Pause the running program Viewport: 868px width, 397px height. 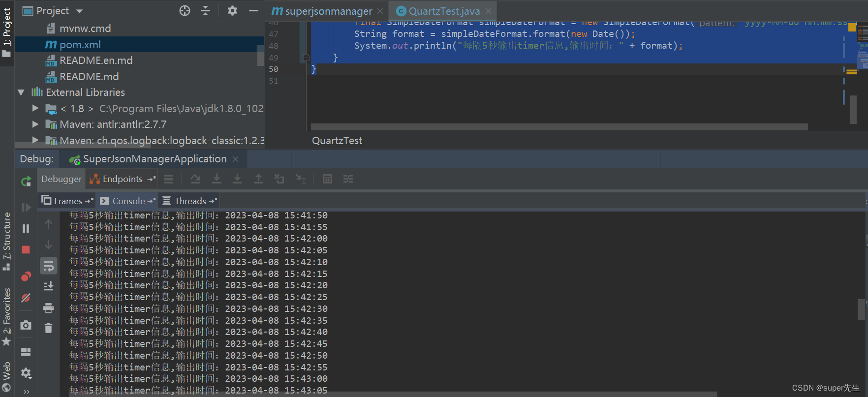click(x=26, y=229)
